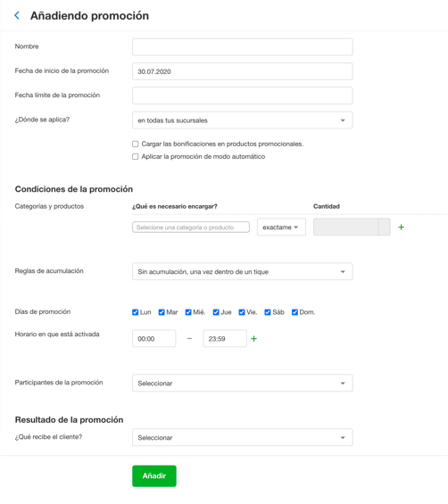Viewport: 448px width, 504px height.
Task: Disable Sáb promotion day
Action: [x=268, y=312]
